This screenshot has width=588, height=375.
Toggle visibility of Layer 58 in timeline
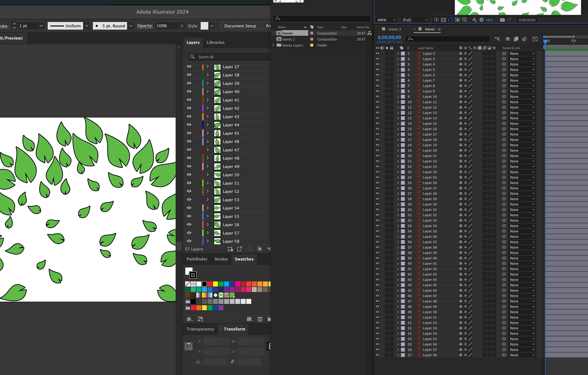coord(377,355)
